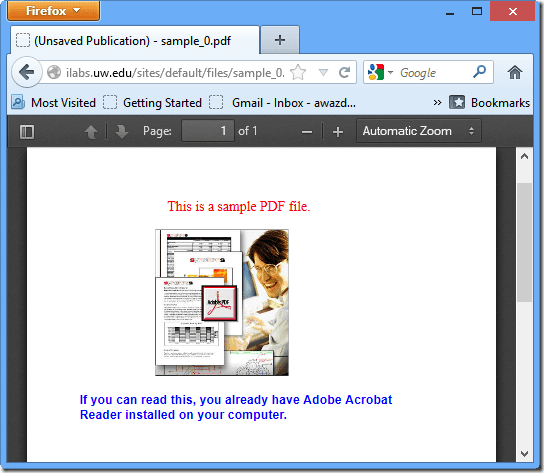Switch to the sample_0.pdf tab

[x=135, y=41]
